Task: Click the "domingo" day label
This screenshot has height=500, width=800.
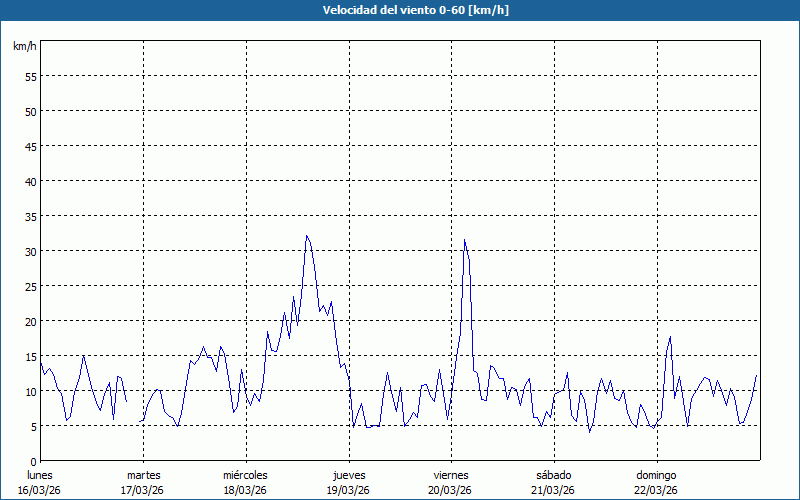Action: tap(656, 475)
